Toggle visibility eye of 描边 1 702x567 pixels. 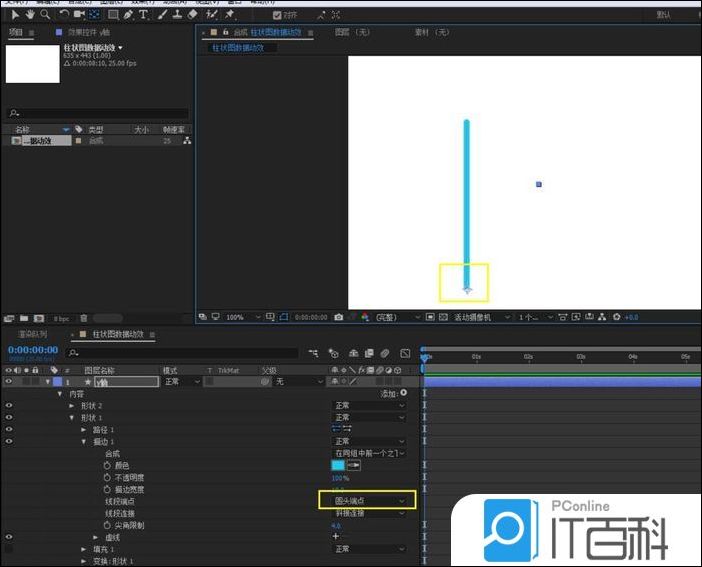click(x=9, y=441)
